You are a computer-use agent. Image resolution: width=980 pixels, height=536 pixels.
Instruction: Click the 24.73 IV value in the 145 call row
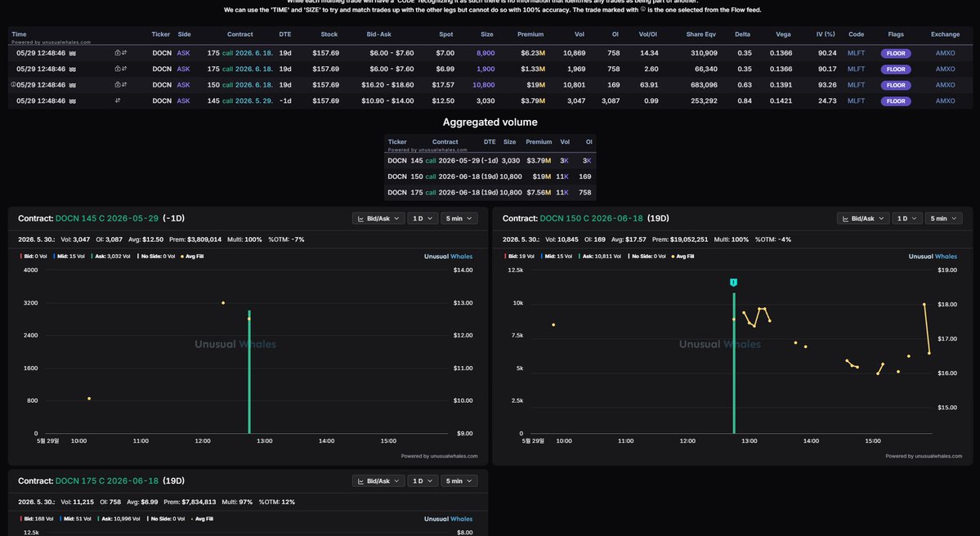tap(827, 100)
